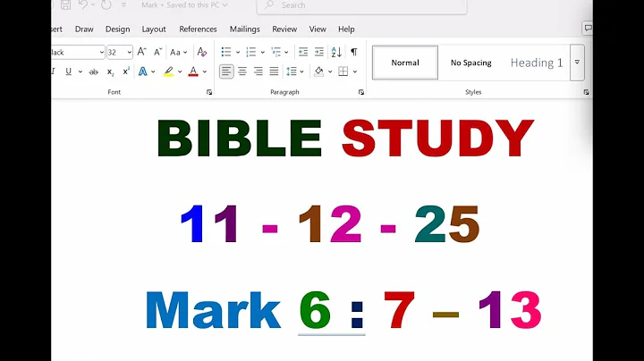644x361 pixels.
Task: Center the text
Action: (242, 71)
